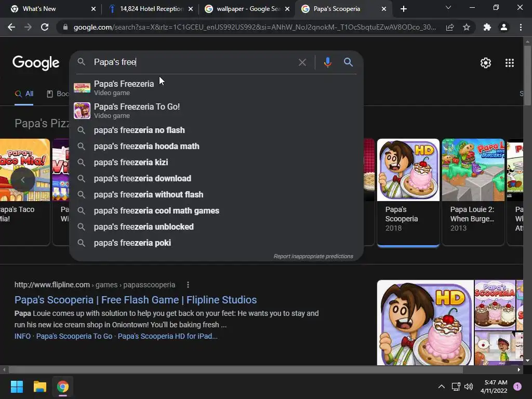Submit search with blue magnifier icon
This screenshot has height=399, width=532.
coord(348,62)
